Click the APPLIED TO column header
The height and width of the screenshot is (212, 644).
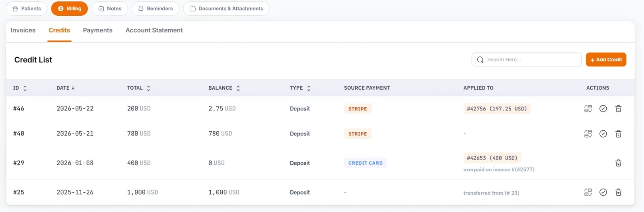[x=478, y=88]
